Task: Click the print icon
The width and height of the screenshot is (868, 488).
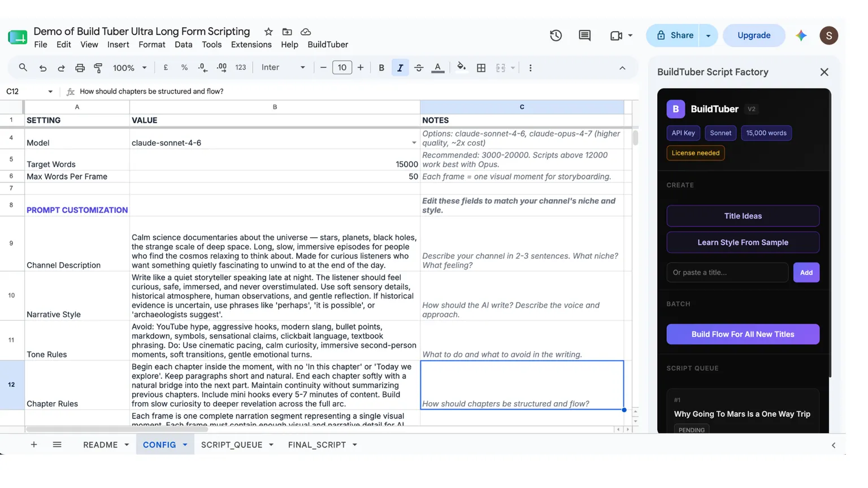Action: [x=80, y=68]
